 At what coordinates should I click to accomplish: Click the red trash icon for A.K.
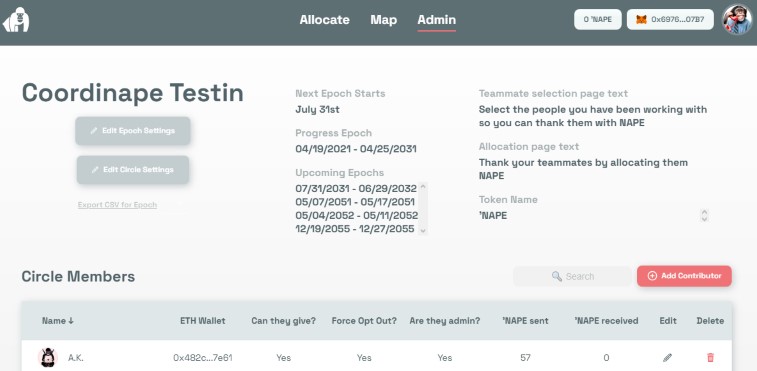(x=710, y=357)
